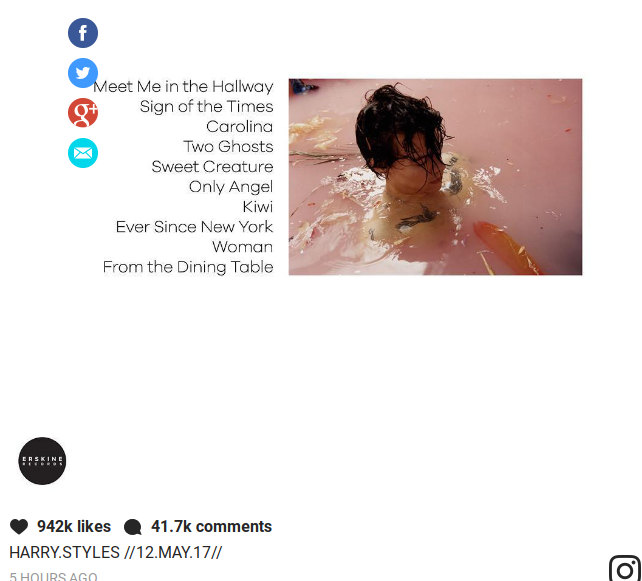Click the speech bubble comments icon
This screenshot has width=642, height=581.
point(133,527)
